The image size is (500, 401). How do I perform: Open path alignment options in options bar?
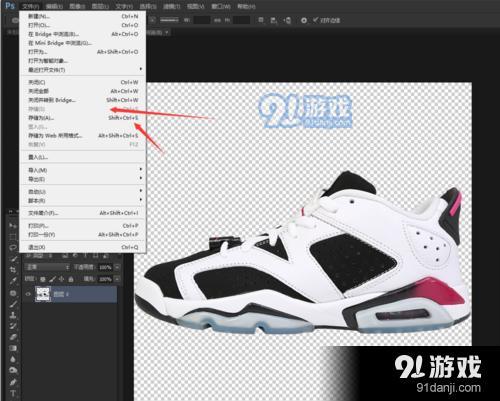pos(274,20)
